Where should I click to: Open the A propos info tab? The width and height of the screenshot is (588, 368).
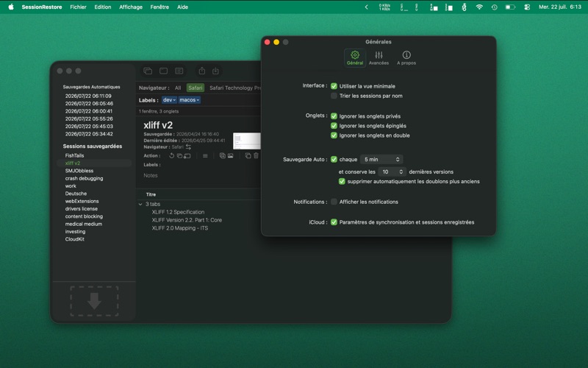pyautogui.click(x=406, y=58)
